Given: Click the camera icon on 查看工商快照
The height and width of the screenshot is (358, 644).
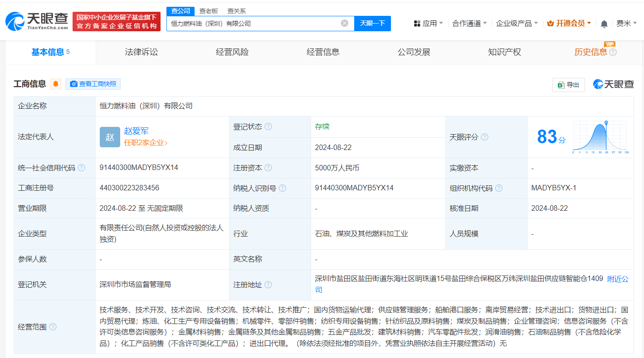Looking at the screenshot, I should click(x=74, y=84).
